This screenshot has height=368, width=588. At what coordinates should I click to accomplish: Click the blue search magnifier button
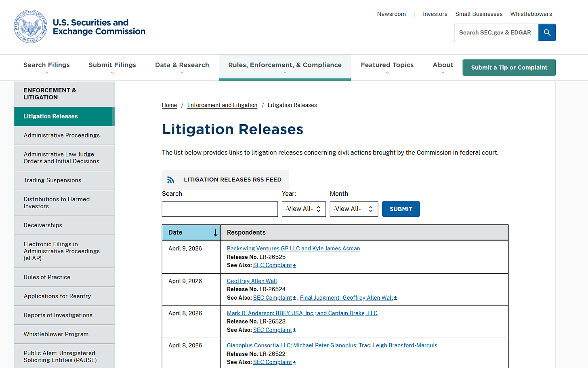547,32
